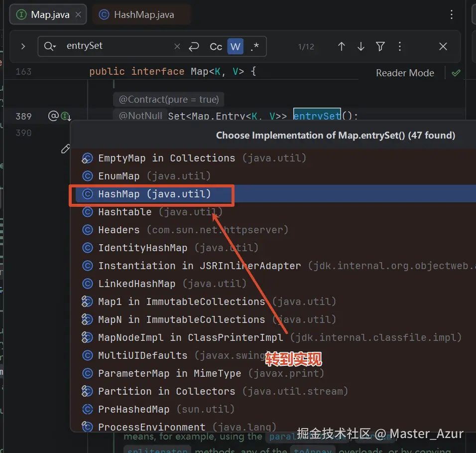Expand the replace field chevron
This screenshot has height=453, width=476.
click(x=23, y=46)
